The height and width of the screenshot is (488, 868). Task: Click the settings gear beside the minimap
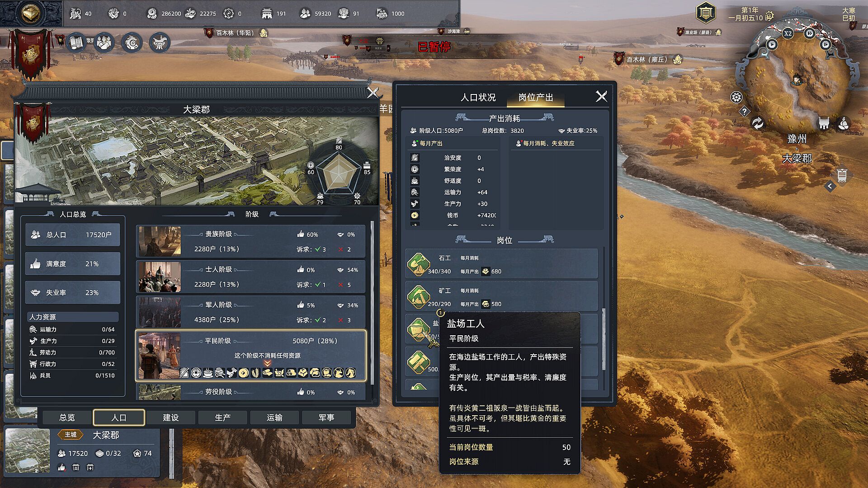(736, 97)
